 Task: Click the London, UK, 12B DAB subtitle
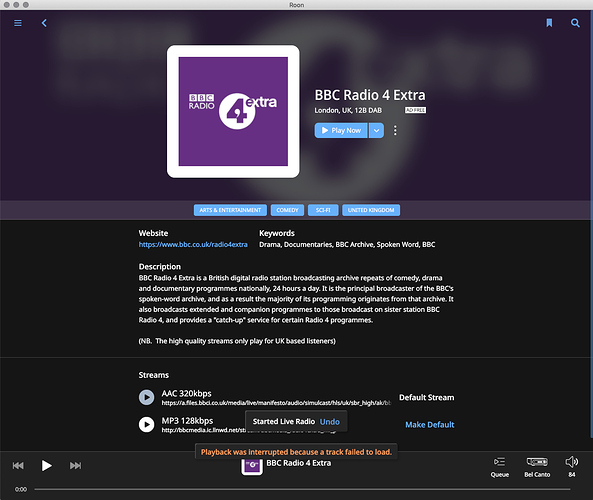tap(348, 110)
